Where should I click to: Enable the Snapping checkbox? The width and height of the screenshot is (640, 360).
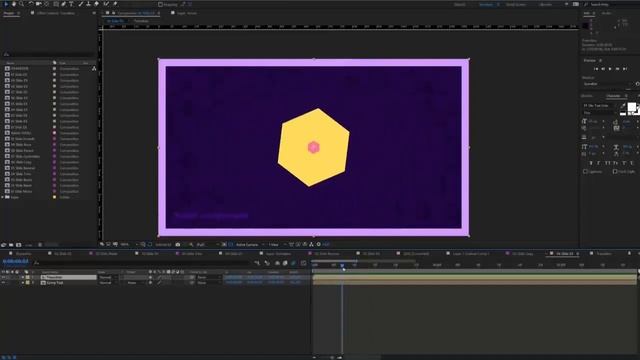point(160,4)
